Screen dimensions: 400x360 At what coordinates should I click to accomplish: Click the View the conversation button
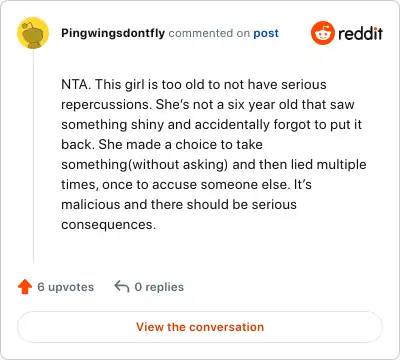point(200,327)
